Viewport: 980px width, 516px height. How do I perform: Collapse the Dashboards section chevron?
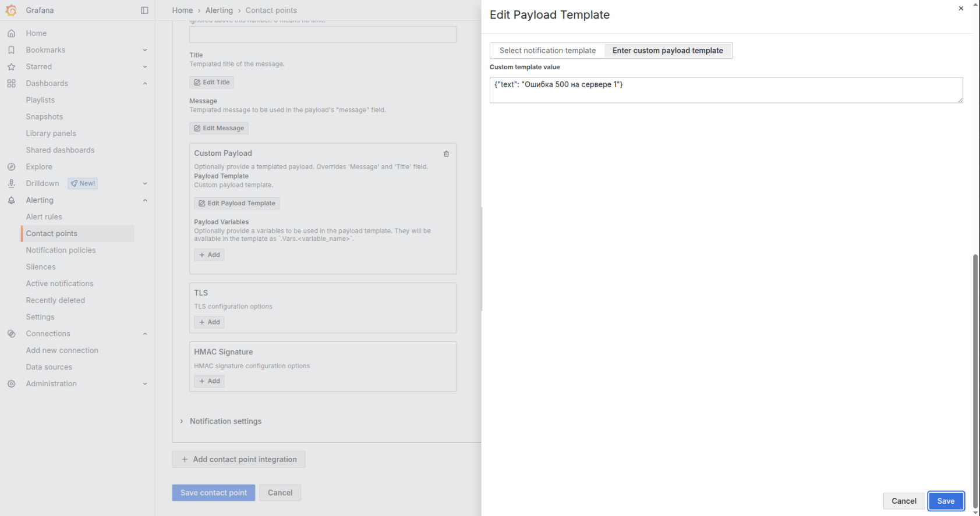pyautogui.click(x=145, y=83)
